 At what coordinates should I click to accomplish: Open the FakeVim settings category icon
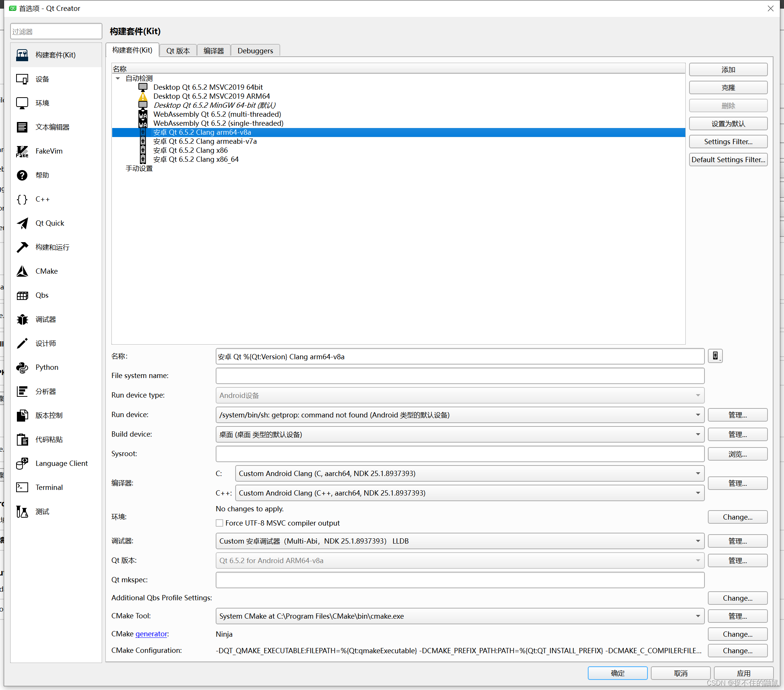click(x=22, y=151)
